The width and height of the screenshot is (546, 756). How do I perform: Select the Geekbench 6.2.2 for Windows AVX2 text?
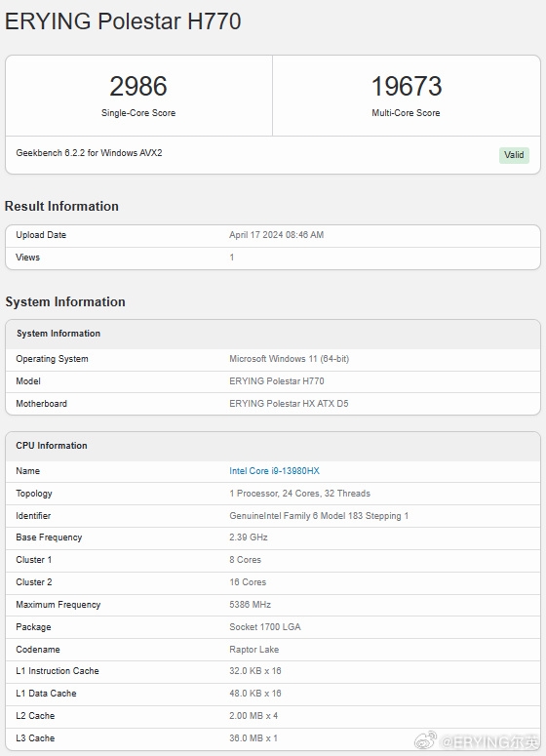click(x=89, y=153)
